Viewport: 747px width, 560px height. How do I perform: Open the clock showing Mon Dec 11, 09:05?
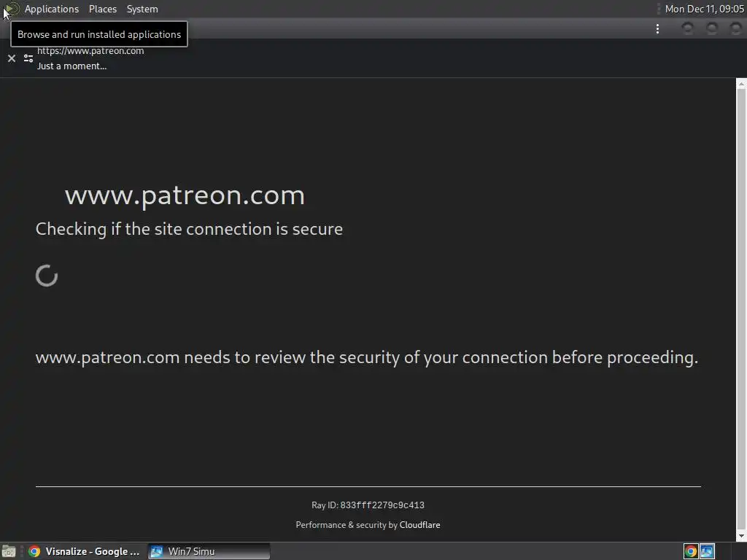point(704,9)
